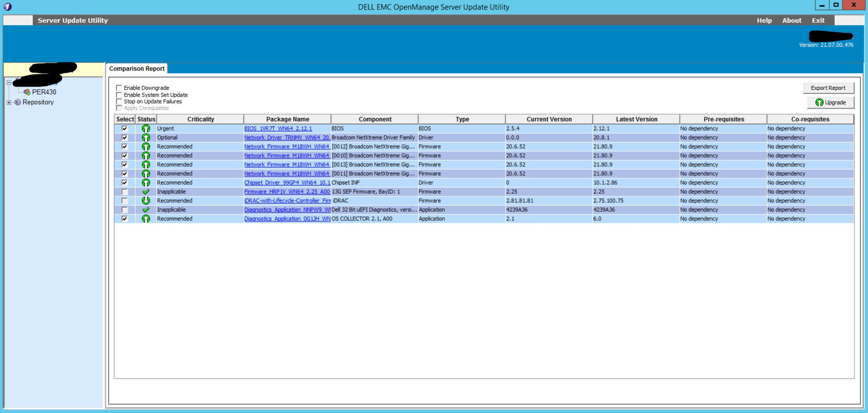Check the 13G SEP Firmware select checkbox
Viewport: 868px width, 413px height.
[x=124, y=191]
